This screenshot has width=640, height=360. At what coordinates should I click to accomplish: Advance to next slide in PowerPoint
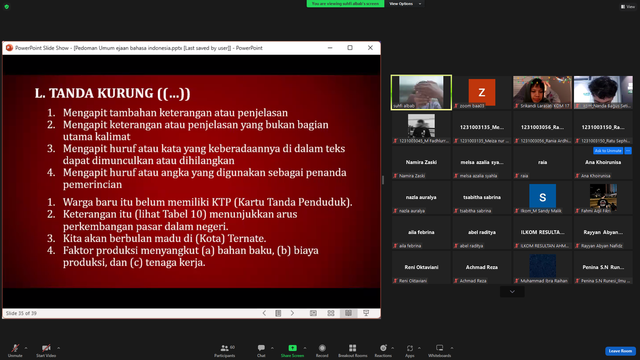click(x=292, y=313)
